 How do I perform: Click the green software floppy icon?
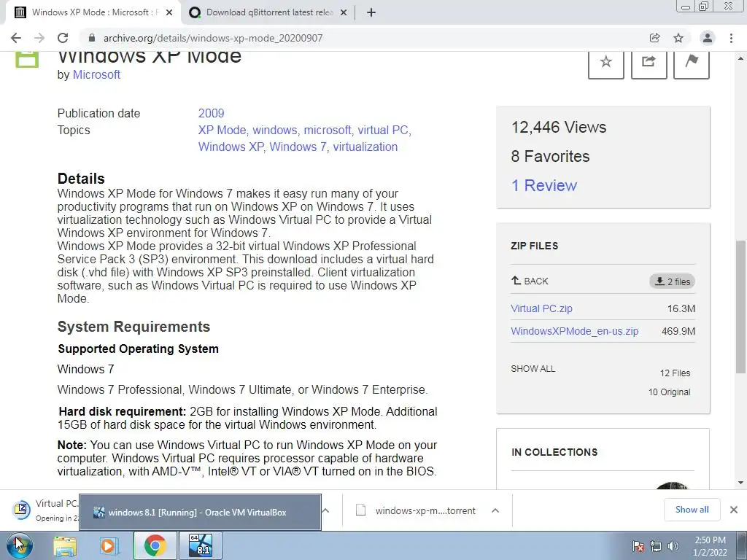tap(27, 59)
